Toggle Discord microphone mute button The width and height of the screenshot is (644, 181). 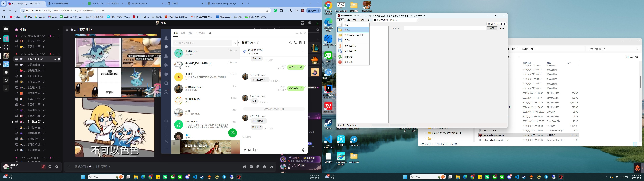pos(43,167)
